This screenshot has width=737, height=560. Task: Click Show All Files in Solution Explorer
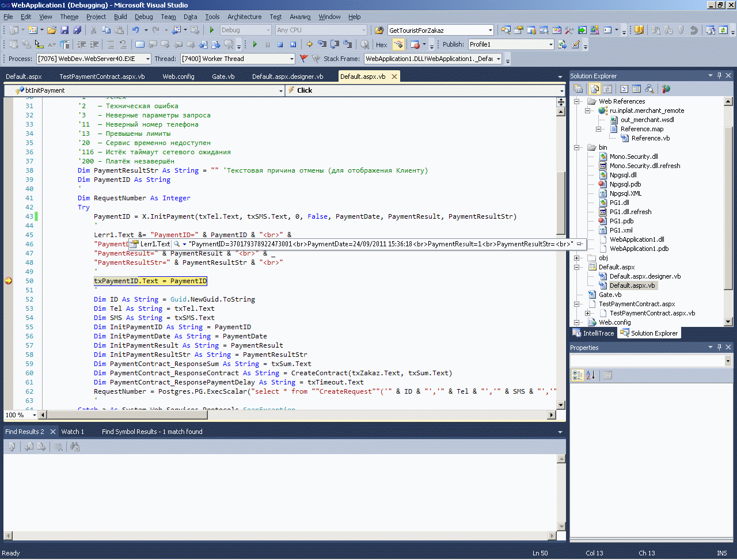pyautogui.click(x=594, y=89)
